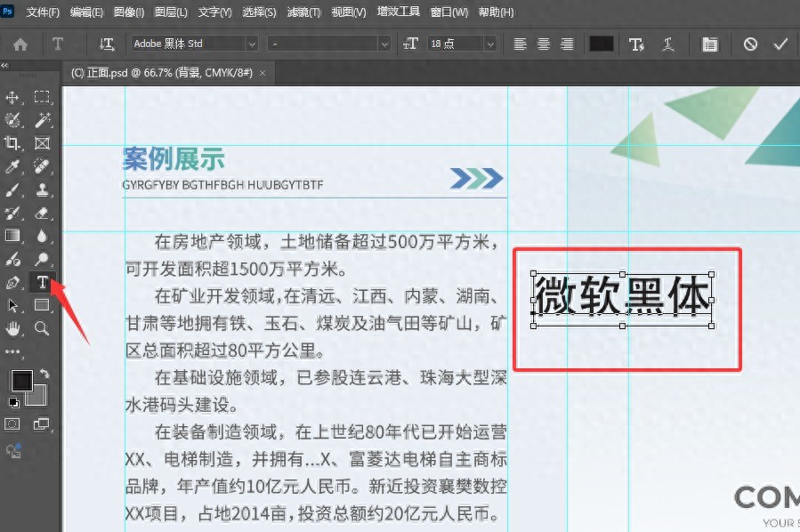Select the Move tool
The height and width of the screenshot is (532, 800).
(x=12, y=97)
